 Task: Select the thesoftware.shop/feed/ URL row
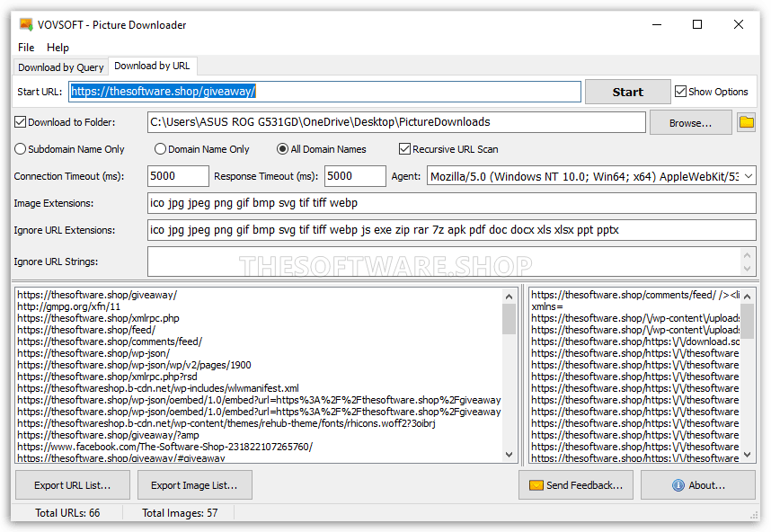point(86,330)
